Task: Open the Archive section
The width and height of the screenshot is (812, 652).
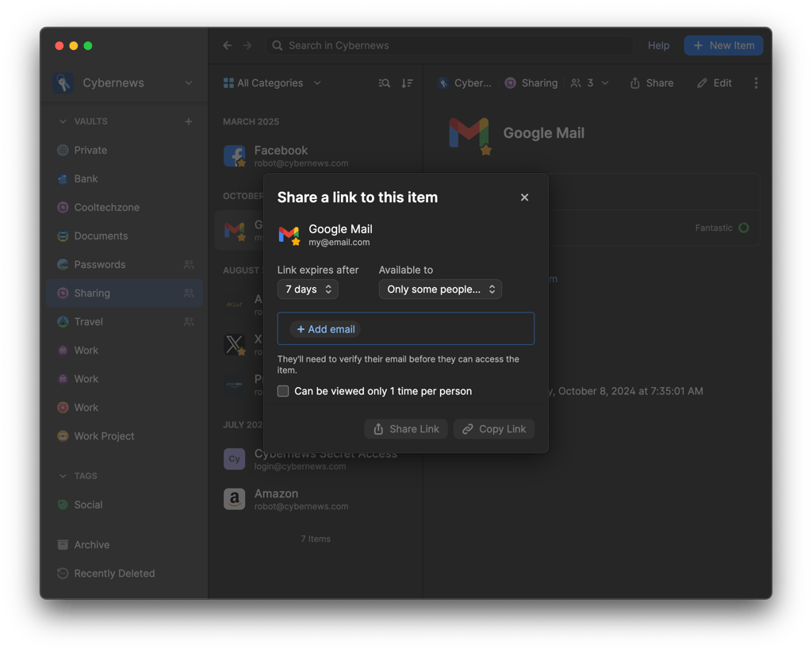Action: 124,545
